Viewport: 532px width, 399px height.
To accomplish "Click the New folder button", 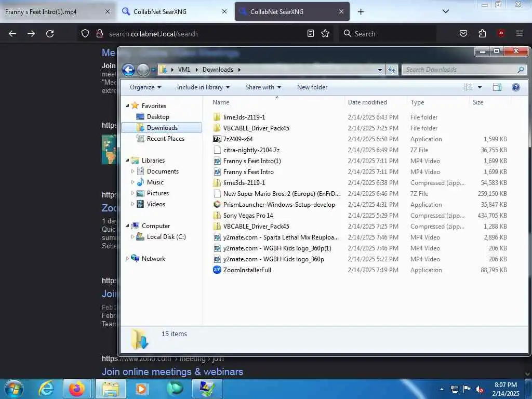I will pyautogui.click(x=312, y=87).
